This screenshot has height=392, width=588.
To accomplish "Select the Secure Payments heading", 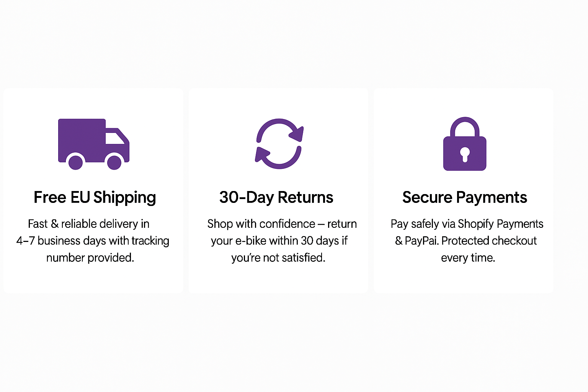I will point(465,198).
